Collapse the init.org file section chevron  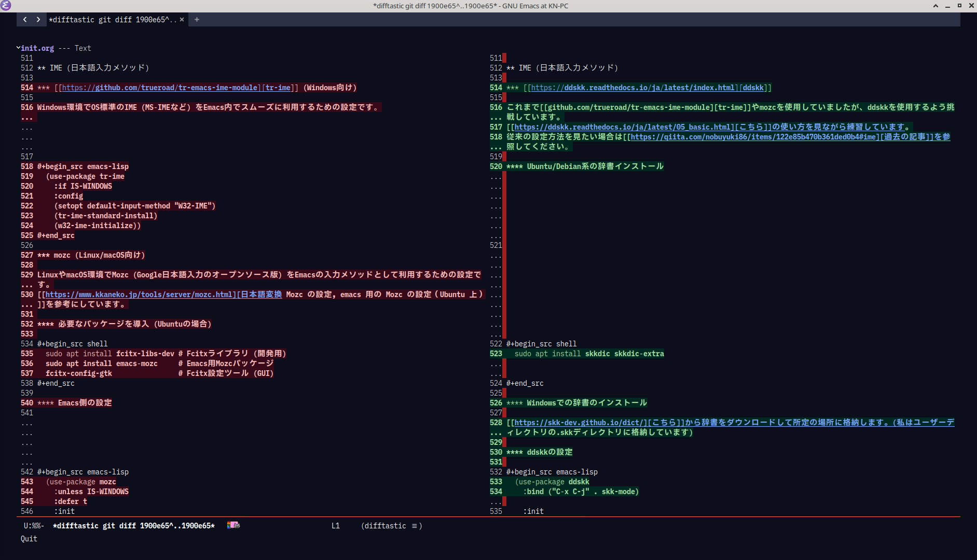18,48
